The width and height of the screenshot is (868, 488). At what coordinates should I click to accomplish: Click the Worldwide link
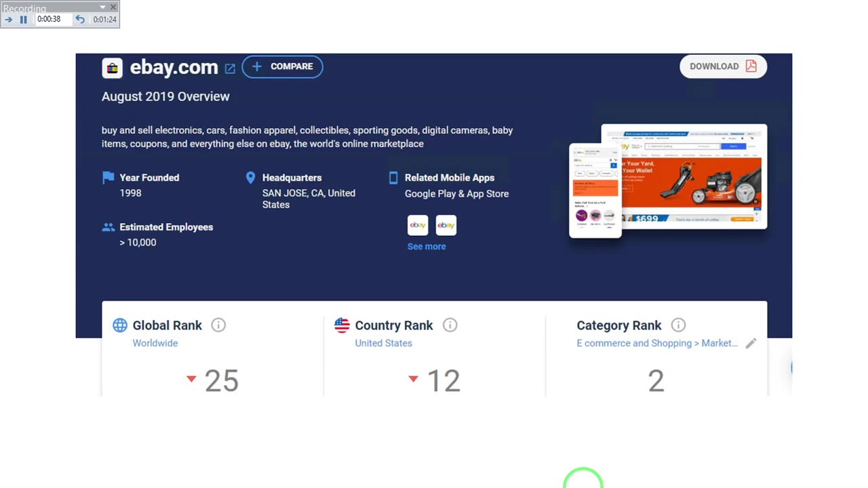coord(155,343)
